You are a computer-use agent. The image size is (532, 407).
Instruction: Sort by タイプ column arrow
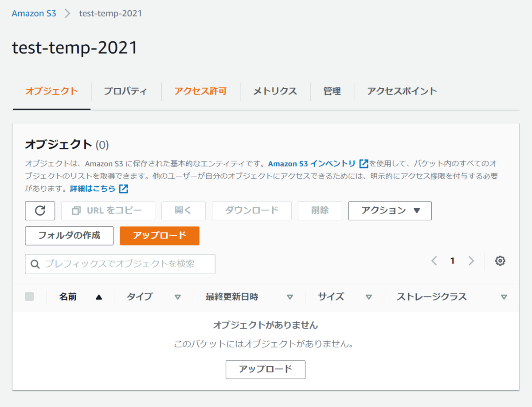pos(178,297)
